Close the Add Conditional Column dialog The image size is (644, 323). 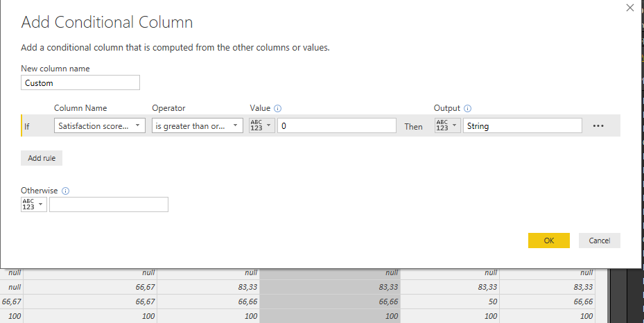tap(630, 8)
